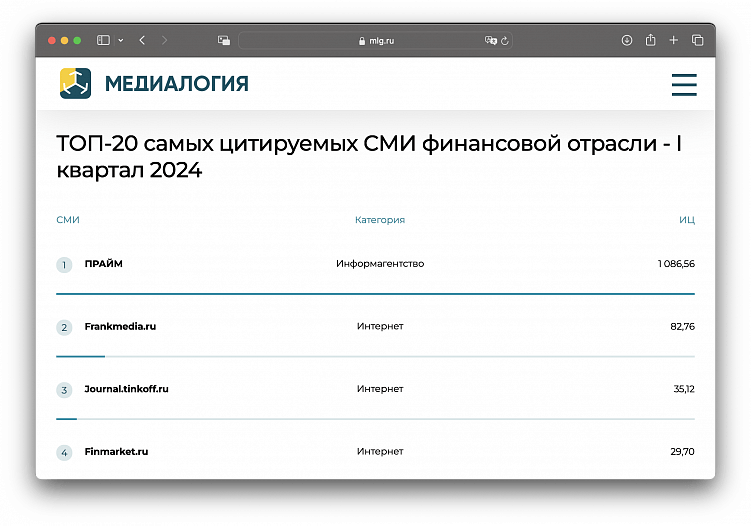Show Safari downloads
Image resolution: width=751 pixels, height=526 pixels.
627,40
